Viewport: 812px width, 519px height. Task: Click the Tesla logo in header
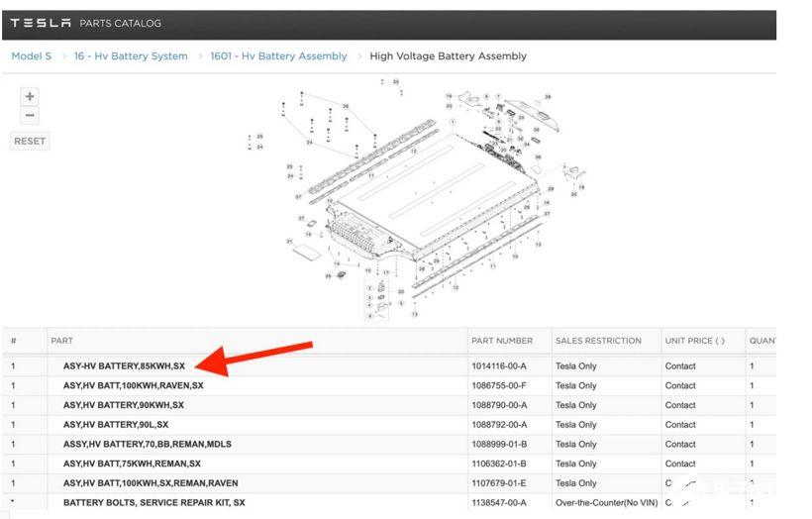pos(41,23)
